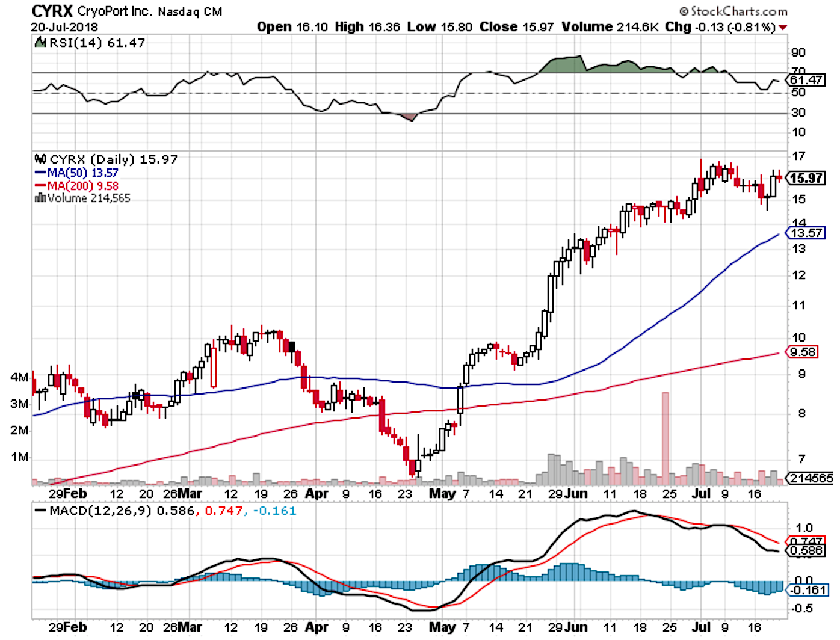The image size is (840, 640).
Task: Click the Close 15.97 header value
Action: (x=516, y=27)
